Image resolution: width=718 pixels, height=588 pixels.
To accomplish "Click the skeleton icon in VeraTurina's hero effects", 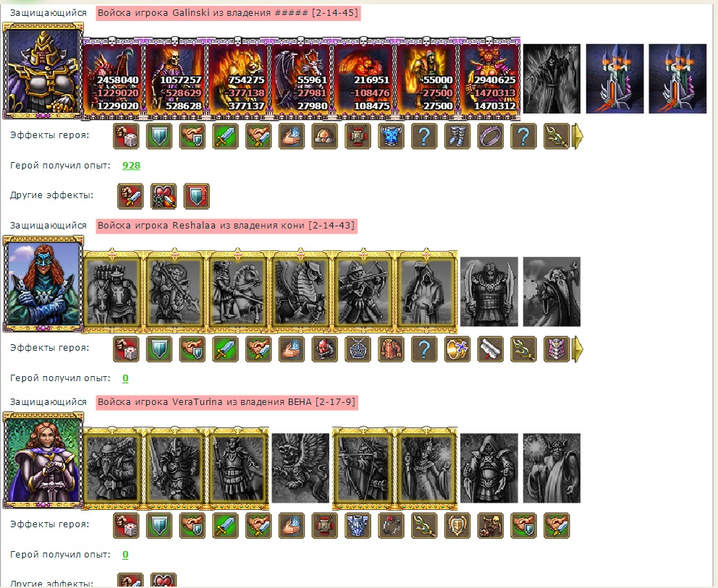I will [491, 525].
